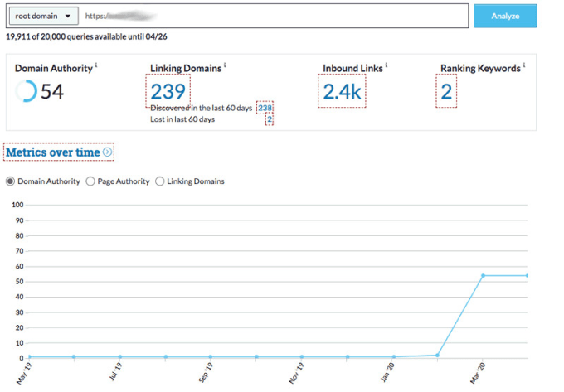
Task: Select the Linking Domains radio button
Action: point(160,181)
